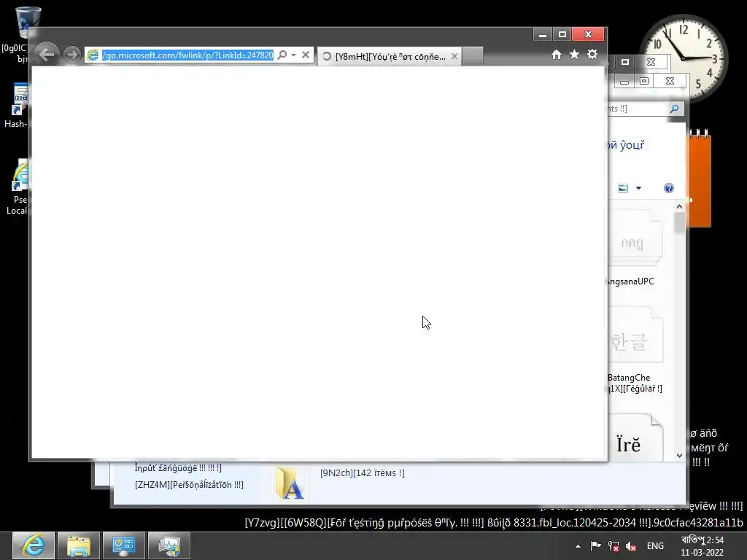This screenshot has height=560, width=747.
Task: Close the Y8mHt browser tab
Action: (x=454, y=56)
